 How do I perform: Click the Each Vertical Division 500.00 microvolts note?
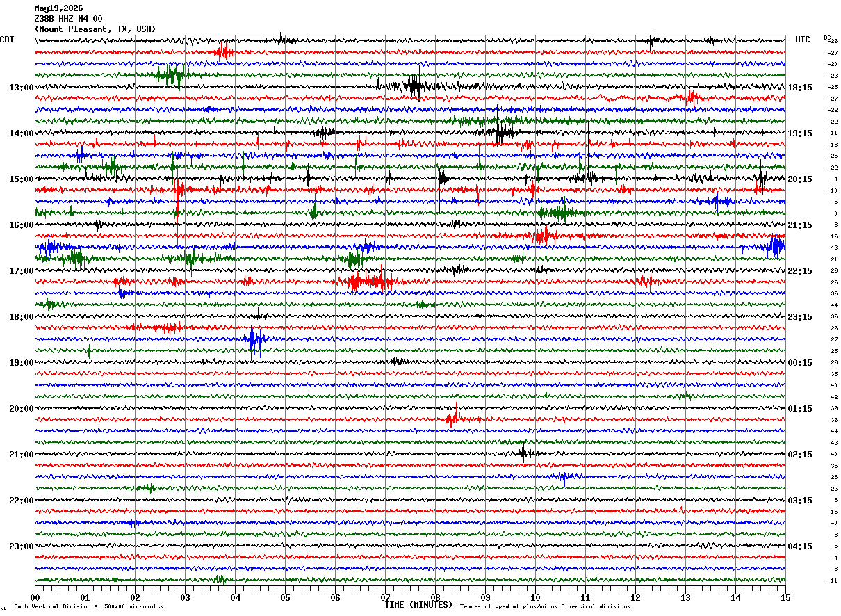(88, 607)
